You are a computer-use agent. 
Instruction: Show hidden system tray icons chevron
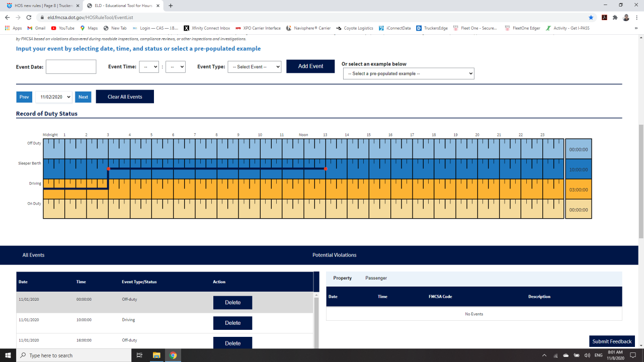click(x=544, y=355)
